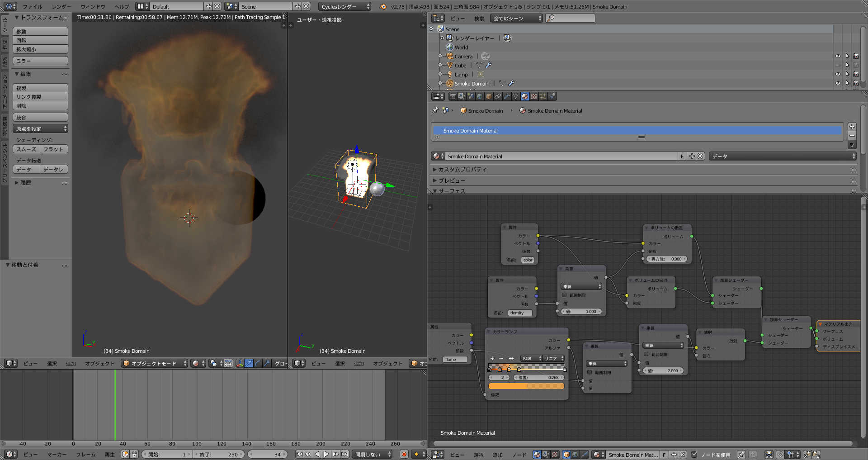Click the orange color swatch in ColorRamp node
Image resolution: width=868 pixels, height=460 pixels.
click(526, 386)
